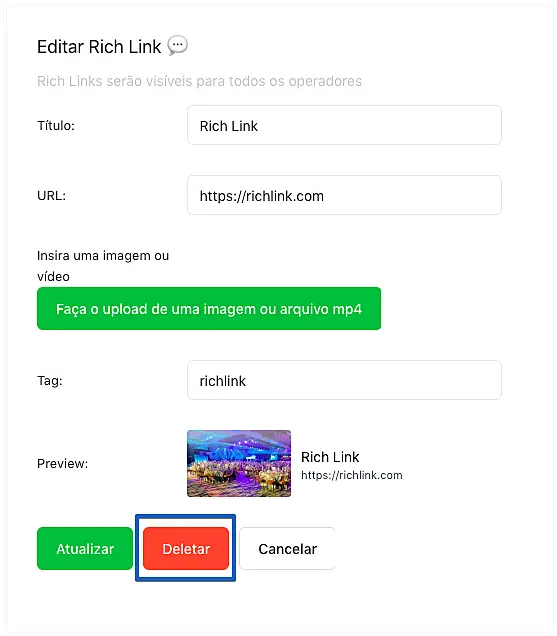Click the Título input field

(344, 125)
